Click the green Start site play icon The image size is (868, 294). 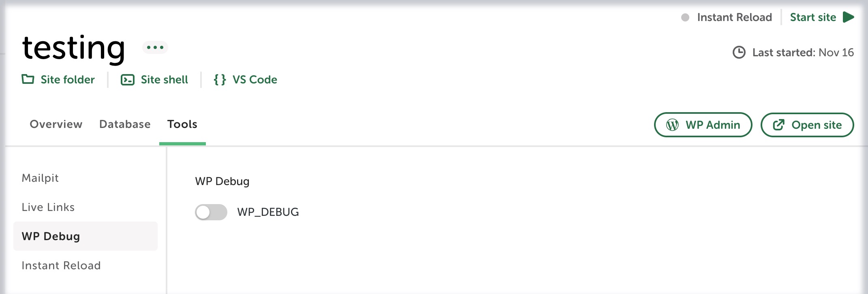848,17
